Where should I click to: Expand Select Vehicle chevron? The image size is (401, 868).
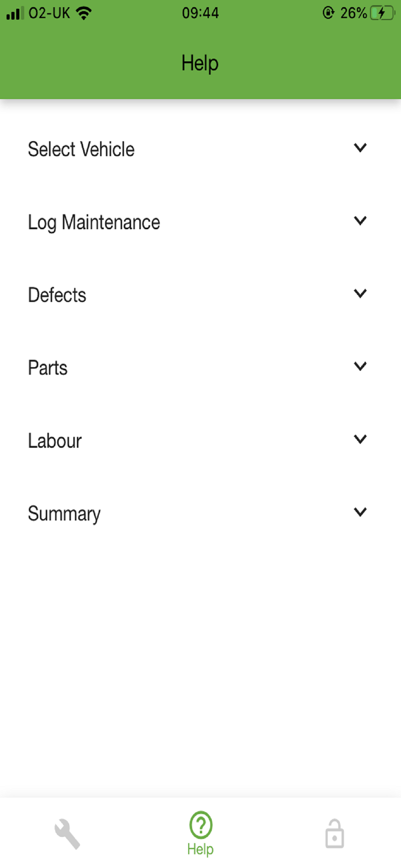click(x=360, y=148)
